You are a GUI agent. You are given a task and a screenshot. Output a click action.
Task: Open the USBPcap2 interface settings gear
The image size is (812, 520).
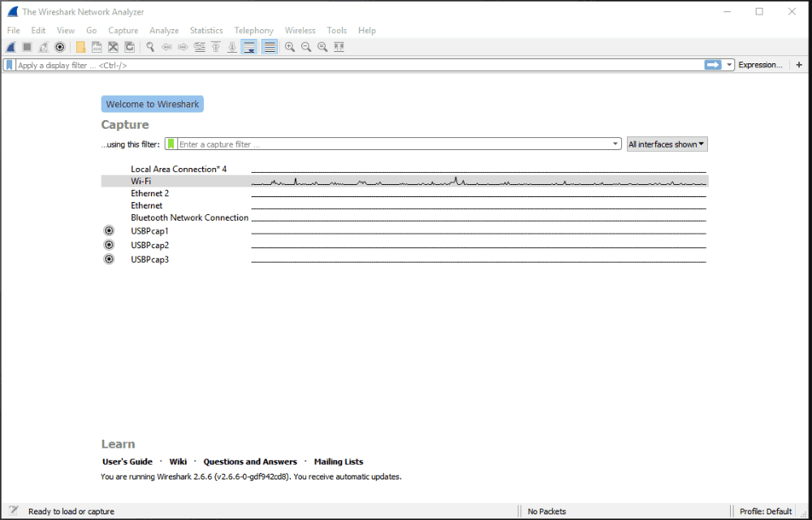click(109, 245)
